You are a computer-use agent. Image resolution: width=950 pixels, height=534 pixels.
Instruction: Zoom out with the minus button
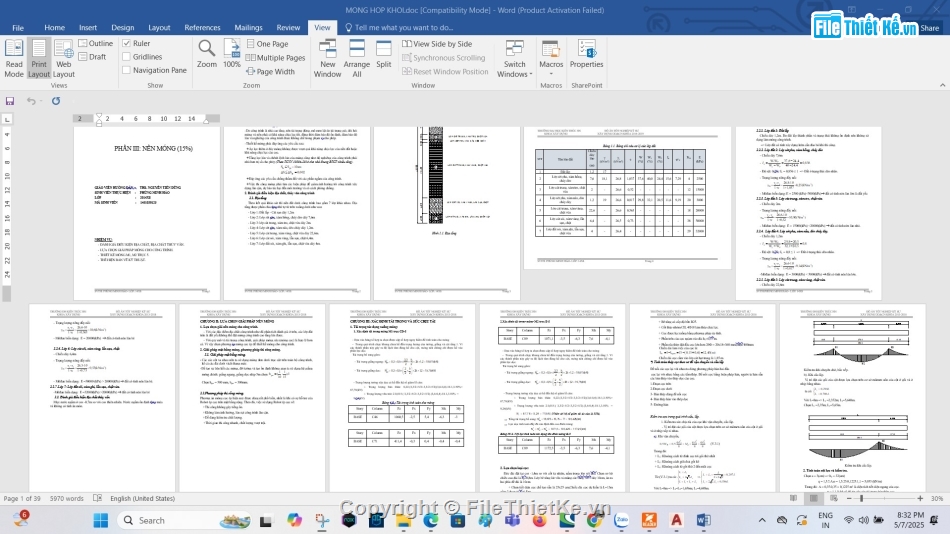click(x=849, y=498)
